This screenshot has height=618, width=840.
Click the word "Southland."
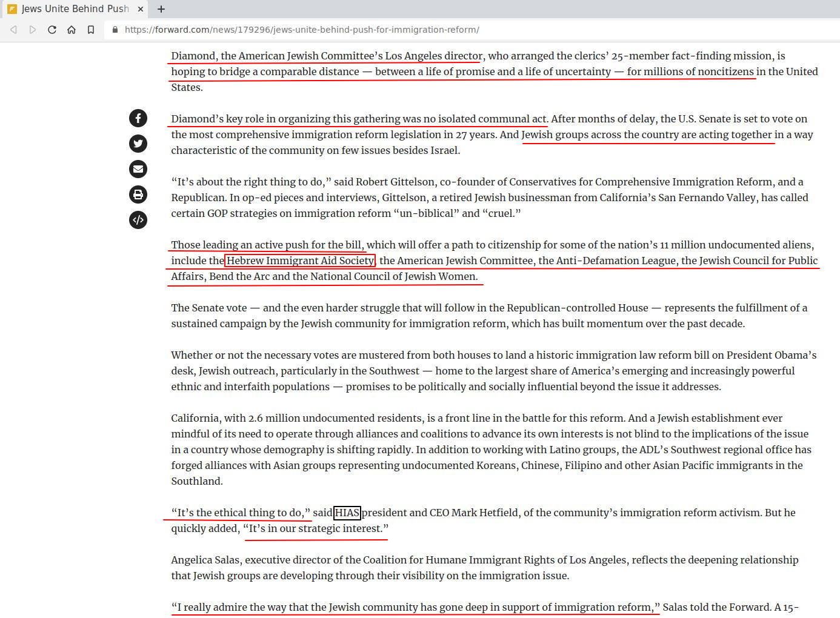click(x=197, y=481)
